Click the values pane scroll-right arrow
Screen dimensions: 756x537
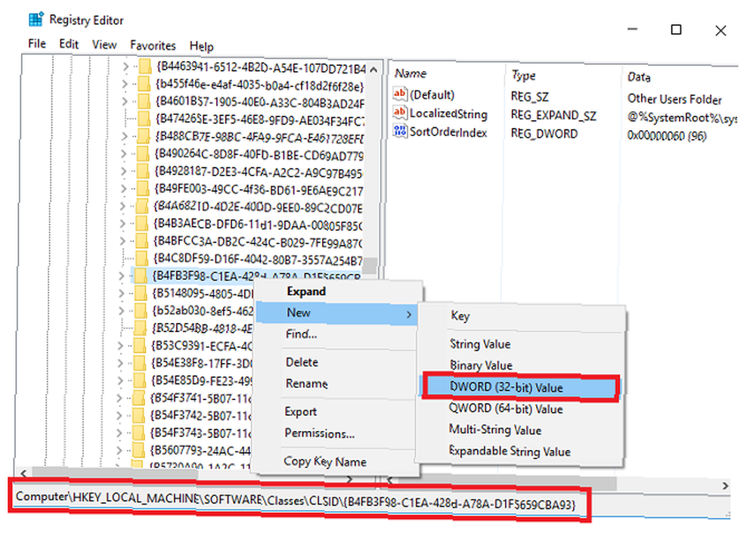(x=725, y=486)
